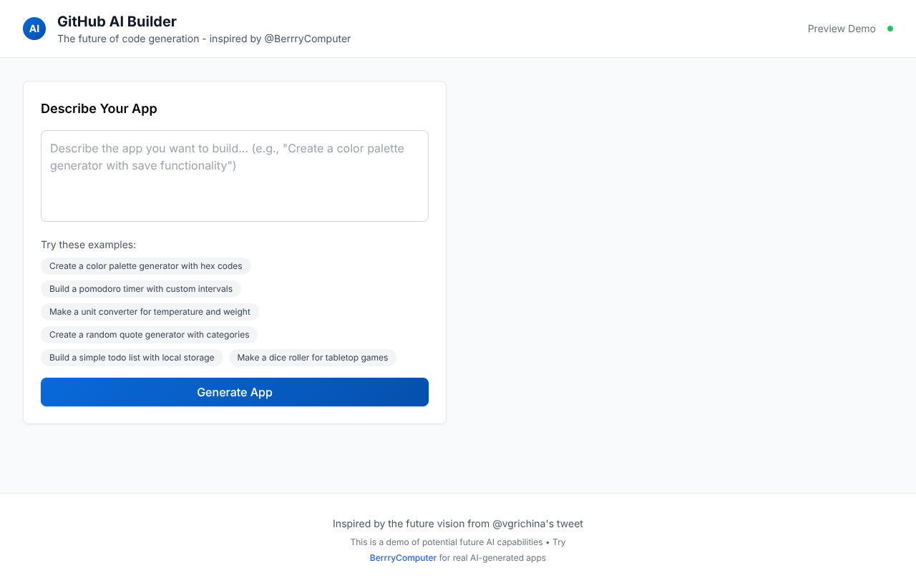
Task: Choose the unit converter example prompt
Action: point(150,312)
